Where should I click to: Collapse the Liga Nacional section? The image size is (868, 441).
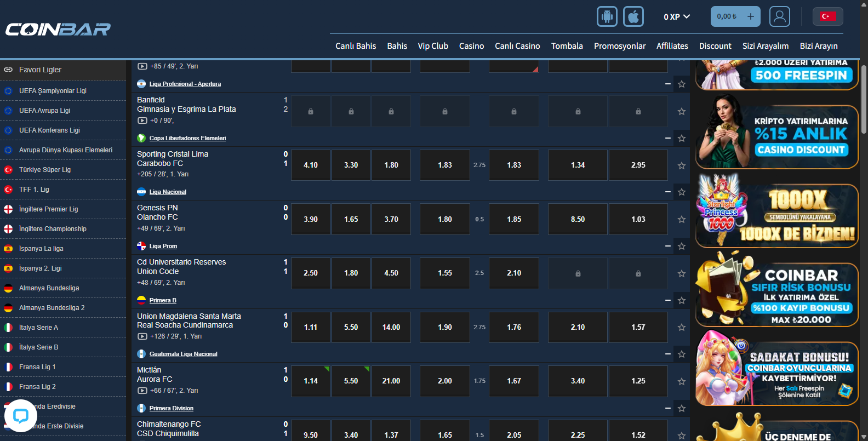pos(667,192)
